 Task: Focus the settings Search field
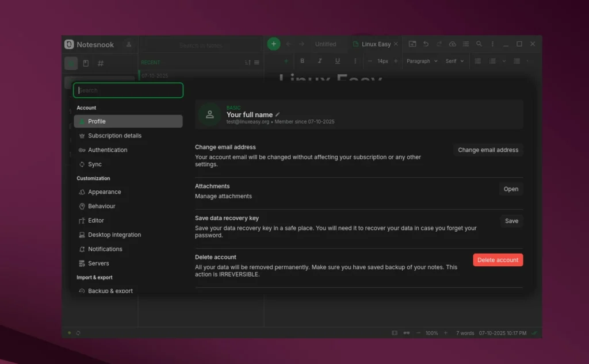coord(128,90)
